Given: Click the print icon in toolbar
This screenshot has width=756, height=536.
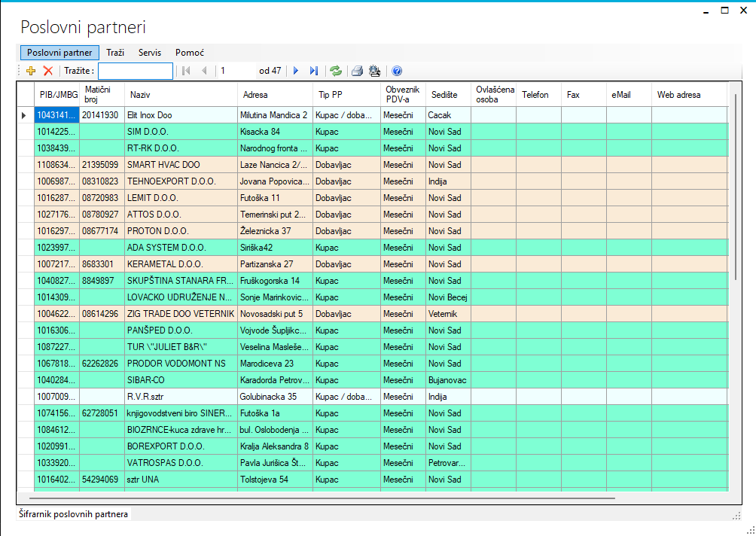Looking at the screenshot, I should tap(358, 71).
